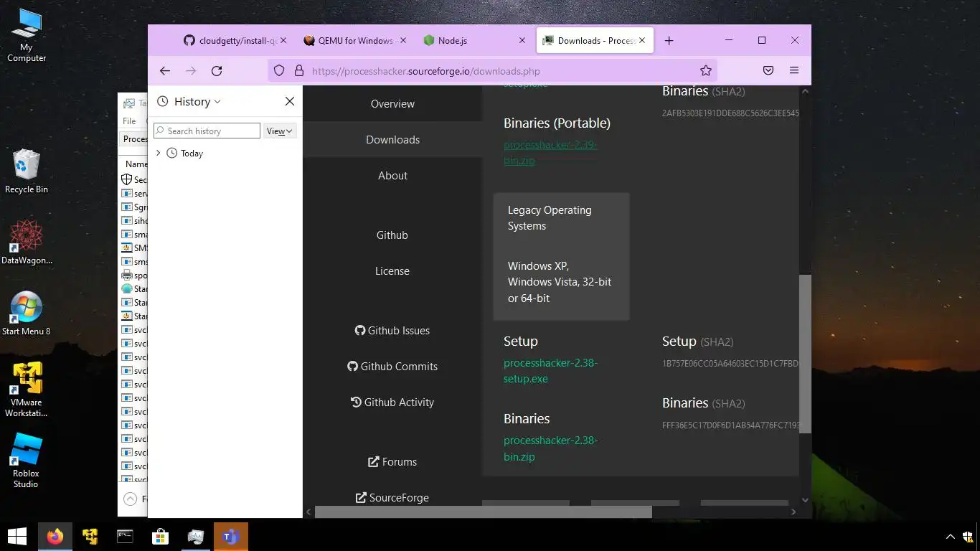Download processhacker-2.39-bin.zip
The height and width of the screenshot is (551, 980).
(x=550, y=152)
